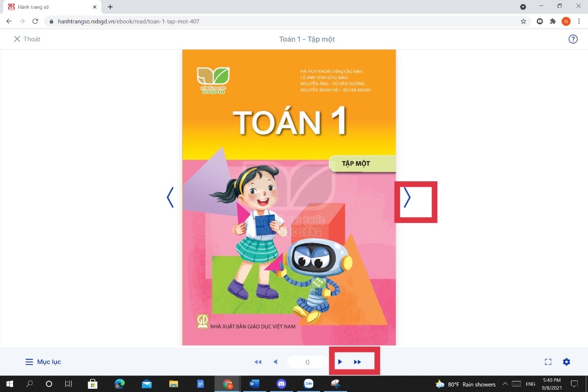Image resolution: width=588 pixels, height=392 pixels.
Task: Open the help question mark icon
Action: [x=573, y=39]
